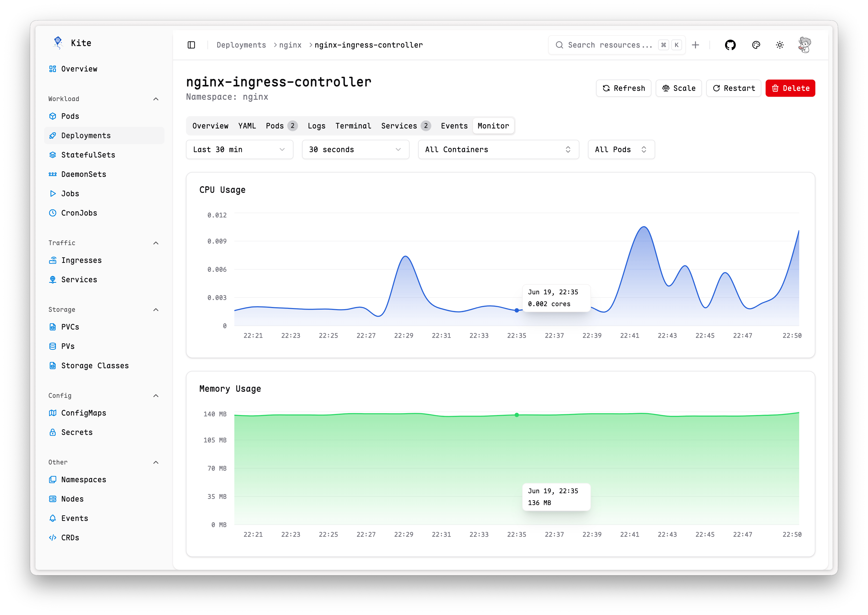Navigate to Ingresses under Traffic

coord(81,260)
